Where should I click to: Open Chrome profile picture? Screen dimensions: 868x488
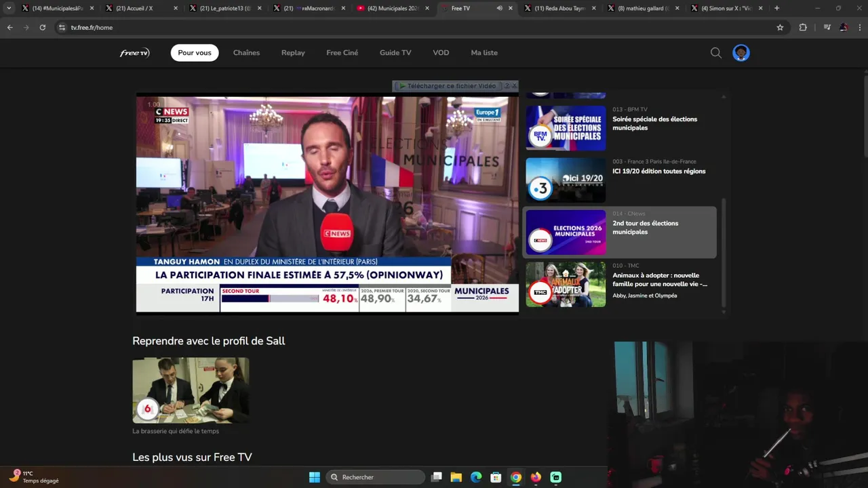point(844,27)
